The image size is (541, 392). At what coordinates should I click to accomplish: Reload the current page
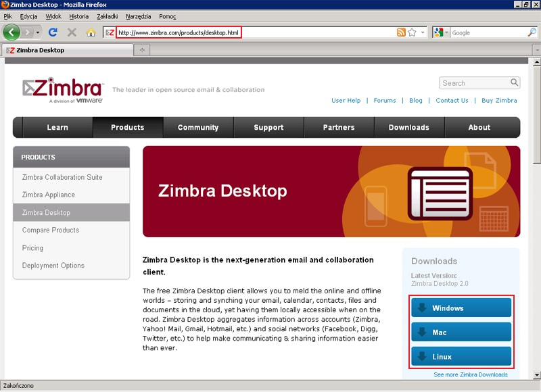tap(53, 32)
